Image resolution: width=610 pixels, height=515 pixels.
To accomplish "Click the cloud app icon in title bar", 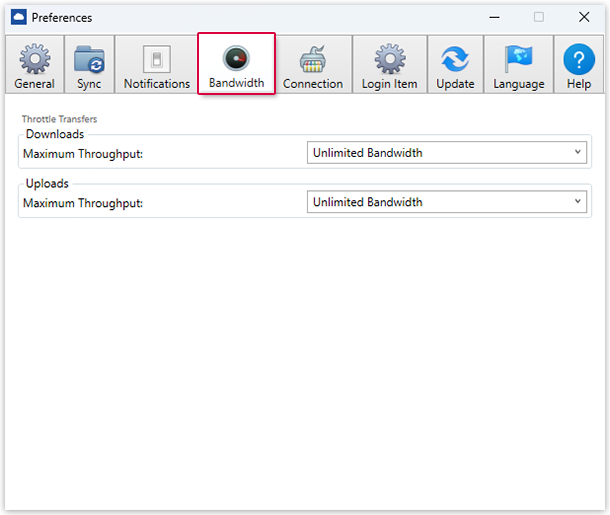I will click(18, 17).
